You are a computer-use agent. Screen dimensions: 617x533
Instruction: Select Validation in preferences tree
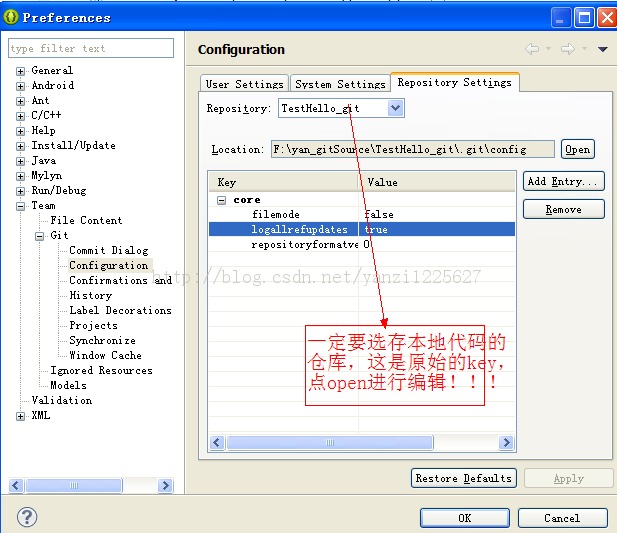[62, 400]
